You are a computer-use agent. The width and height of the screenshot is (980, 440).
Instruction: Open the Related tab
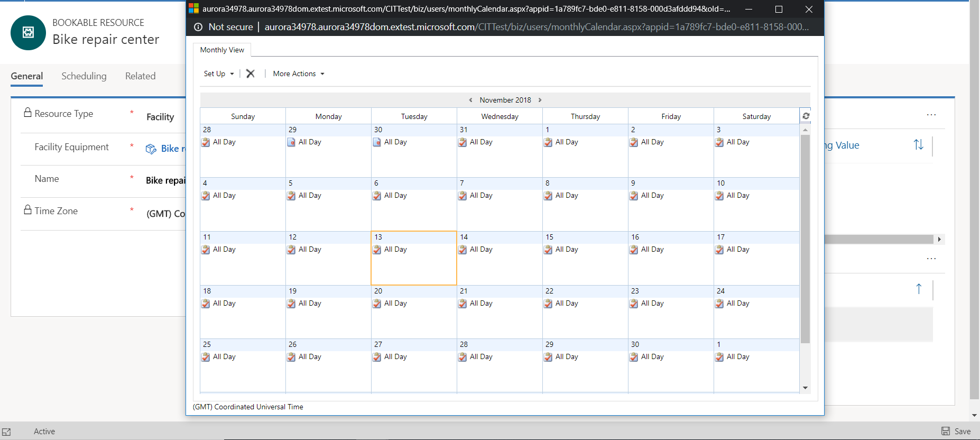[x=140, y=76]
